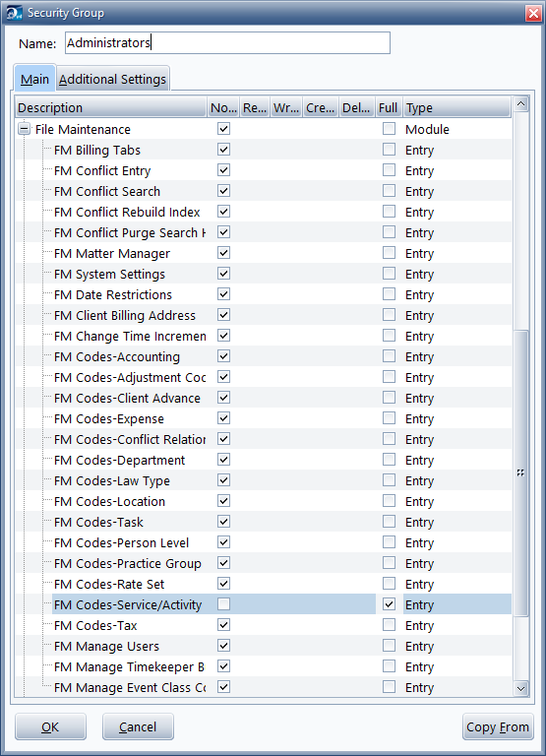Viewport: 546px width, 756px height.
Task: Click the vertical scrollbar thumb grip
Action: (x=521, y=472)
